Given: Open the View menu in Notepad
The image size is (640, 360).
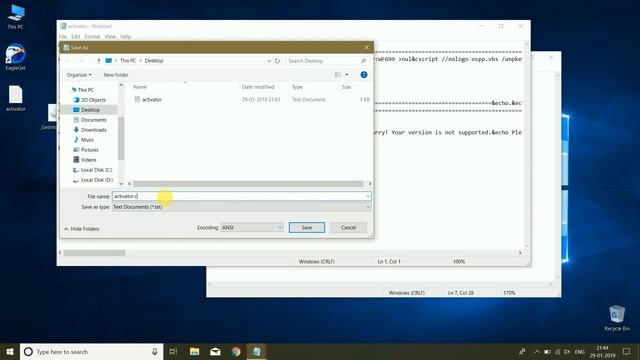Looking at the screenshot, I should click(110, 37).
